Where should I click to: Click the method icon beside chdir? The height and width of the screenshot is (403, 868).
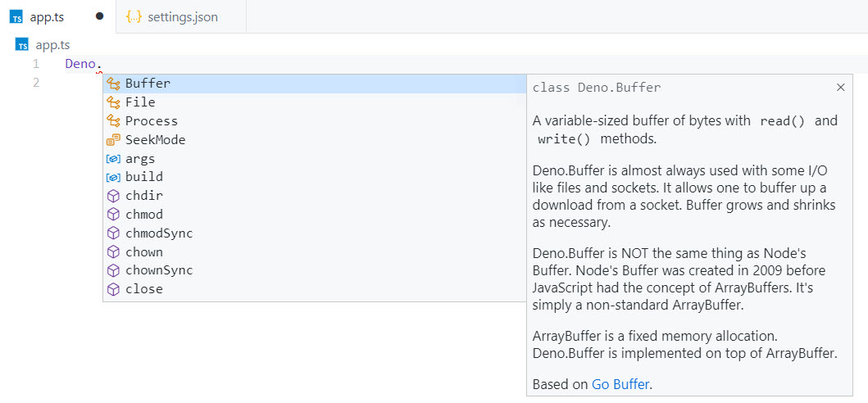113,196
